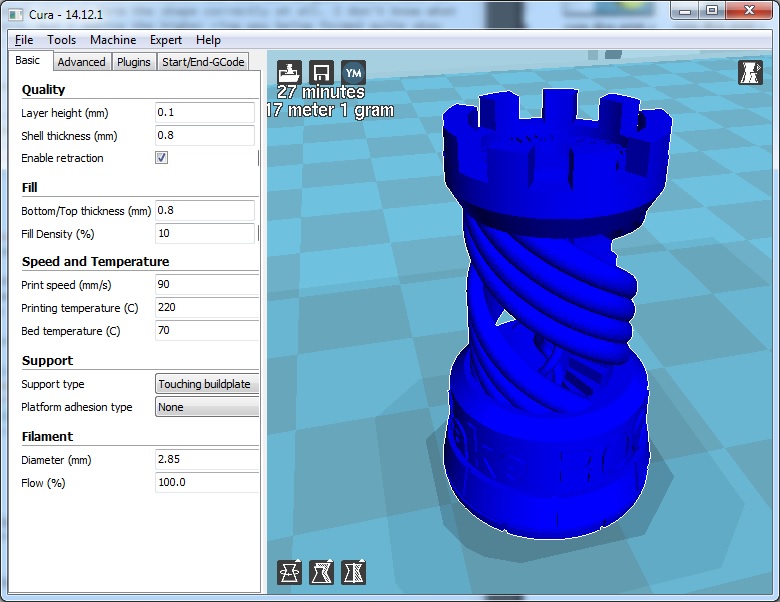Image resolution: width=780 pixels, height=602 pixels.
Task: Switch to the Start/End-GCode tab
Action: tap(203, 62)
